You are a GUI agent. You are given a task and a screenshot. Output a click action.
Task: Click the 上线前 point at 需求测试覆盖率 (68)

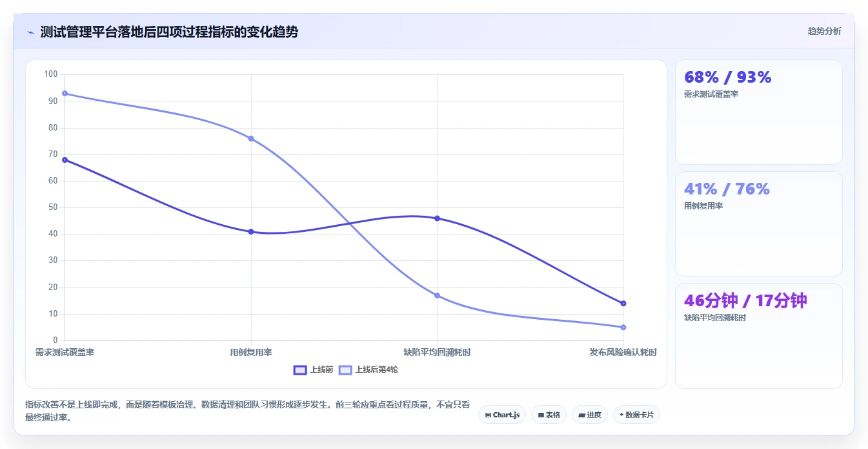(x=65, y=160)
